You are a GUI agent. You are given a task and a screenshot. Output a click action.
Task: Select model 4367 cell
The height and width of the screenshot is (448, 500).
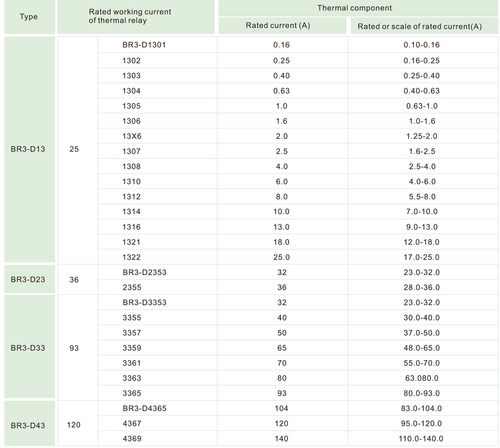point(157,424)
